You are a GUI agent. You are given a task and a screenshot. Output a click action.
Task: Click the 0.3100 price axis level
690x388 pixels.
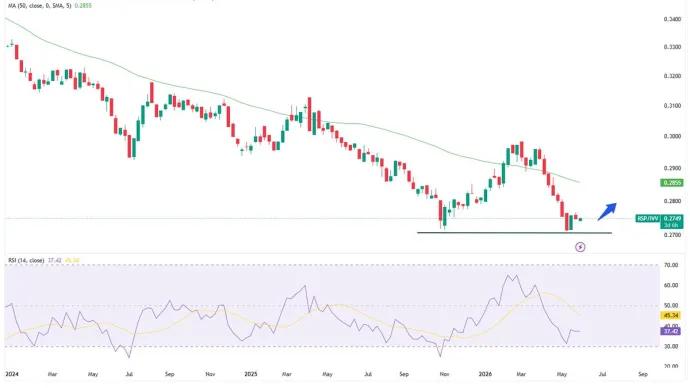tap(672, 106)
